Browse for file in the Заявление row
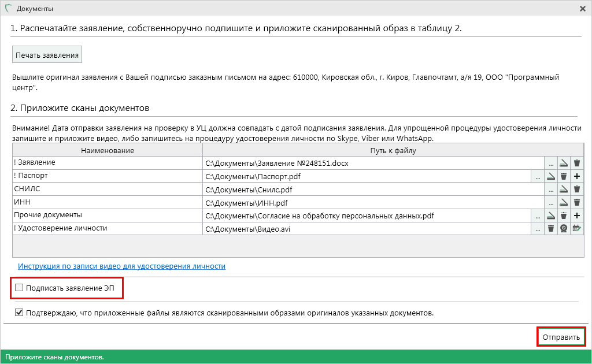The height and width of the screenshot is (364, 592). click(551, 164)
